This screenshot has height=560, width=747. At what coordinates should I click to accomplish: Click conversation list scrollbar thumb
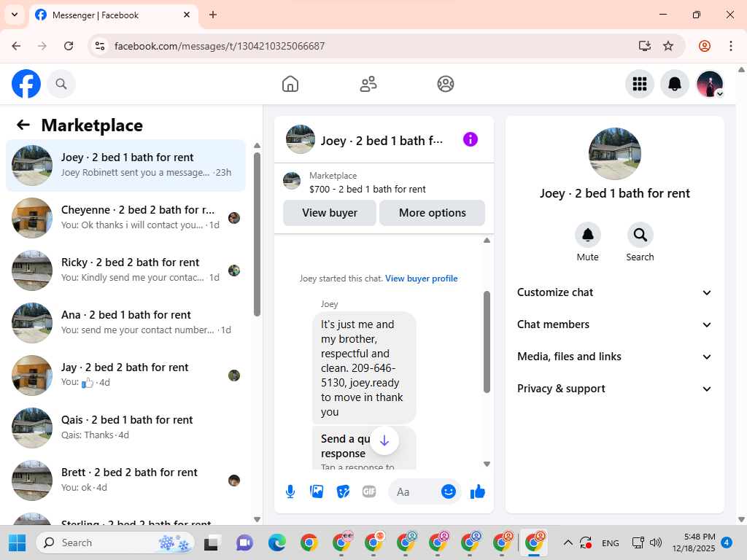258,234
